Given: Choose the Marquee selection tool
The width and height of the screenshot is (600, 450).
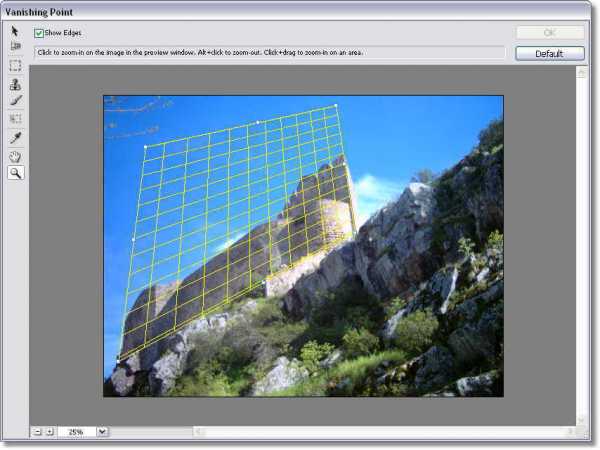Looking at the screenshot, I should [x=15, y=65].
